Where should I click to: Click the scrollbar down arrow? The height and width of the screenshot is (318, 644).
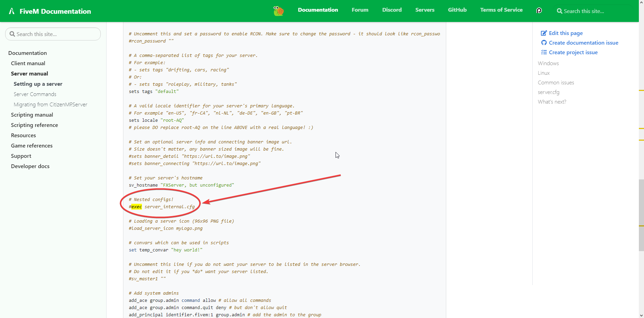[641, 315]
